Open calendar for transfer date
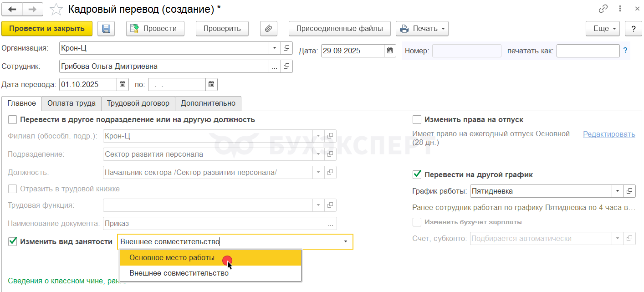This screenshot has width=644, height=292. pos(123,84)
